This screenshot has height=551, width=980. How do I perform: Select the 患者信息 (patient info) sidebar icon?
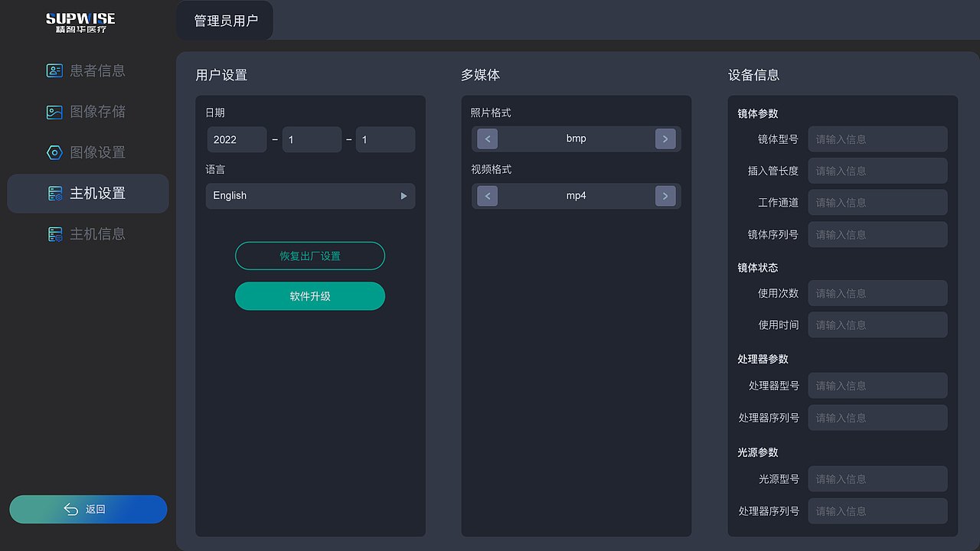tap(54, 70)
